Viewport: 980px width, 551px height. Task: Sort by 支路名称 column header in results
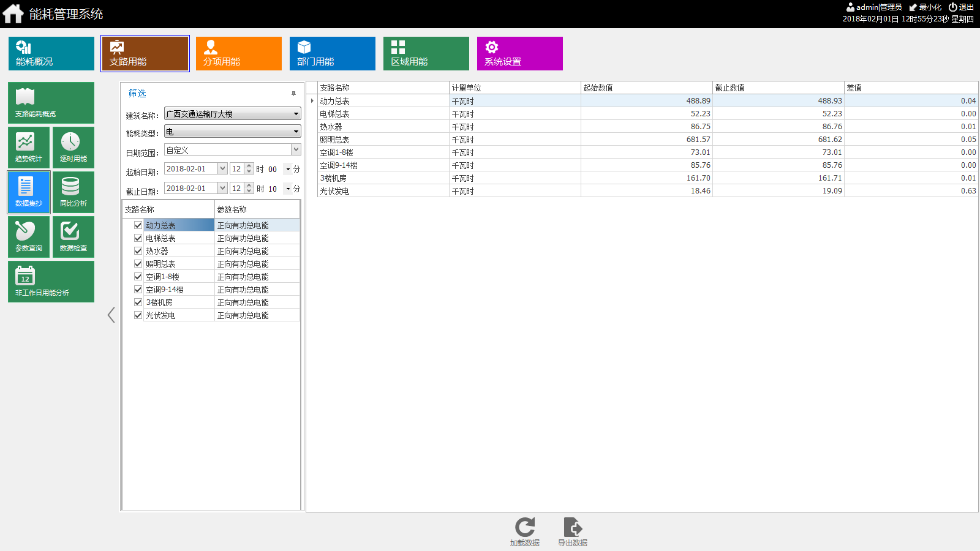point(383,88)
